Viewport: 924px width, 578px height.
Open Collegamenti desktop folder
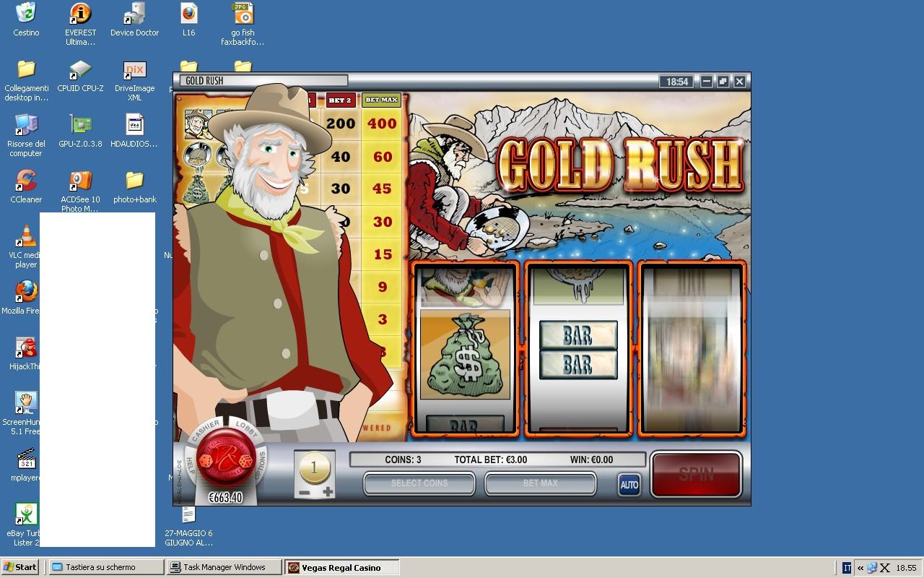click(x=26, y=80)
